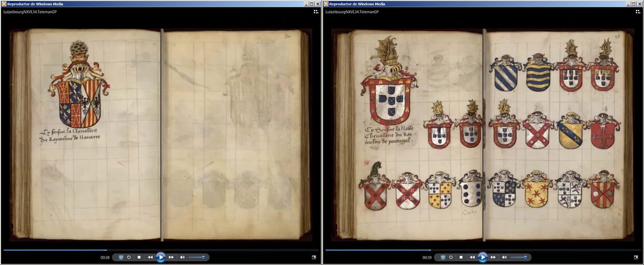The image size is (644, 265).
Task: Click the large Portugal coat of arms in right video
Action: pyautogui.click(x=389, y=82)
